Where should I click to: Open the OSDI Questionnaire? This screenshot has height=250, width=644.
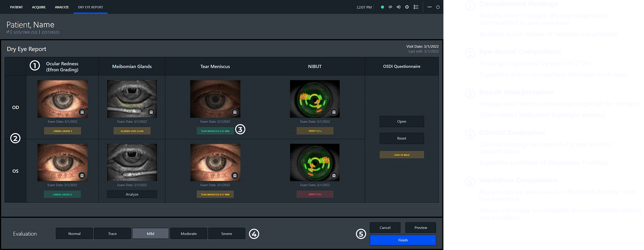point(401,122)
